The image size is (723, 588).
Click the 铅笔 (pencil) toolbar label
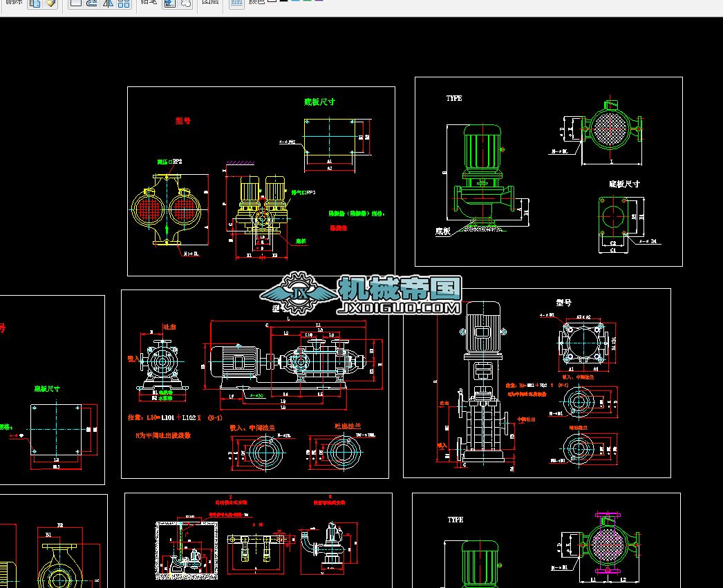(149, 2)
